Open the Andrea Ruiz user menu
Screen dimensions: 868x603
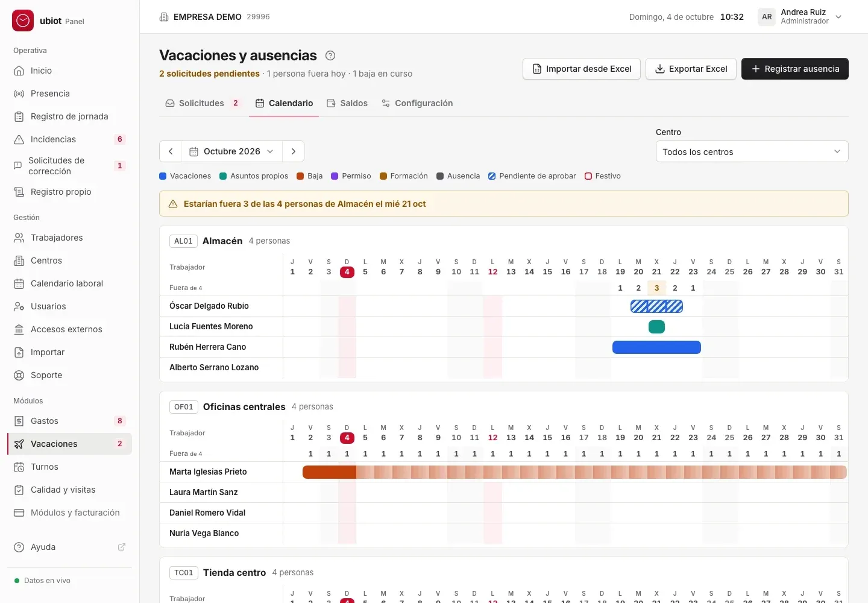(800, 17)
